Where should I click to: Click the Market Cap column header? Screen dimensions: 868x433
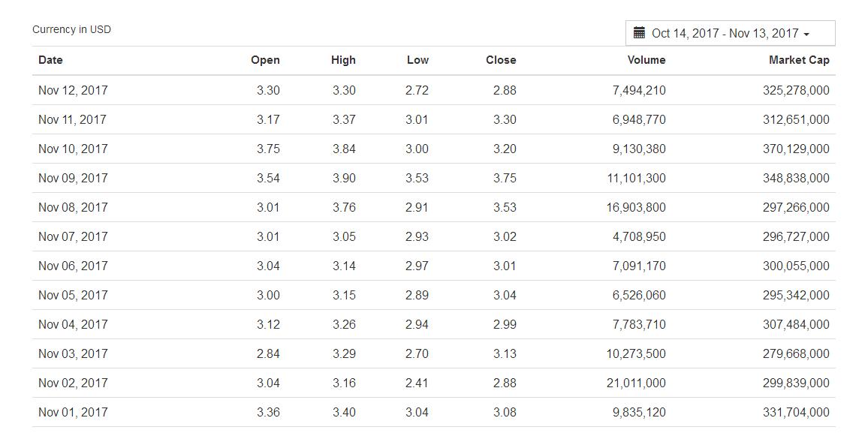click(x=799, y=60)
